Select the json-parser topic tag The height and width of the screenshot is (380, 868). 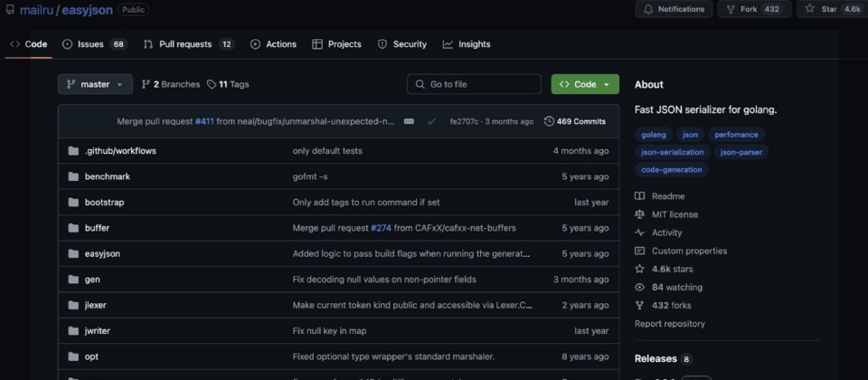pos(741,152)
